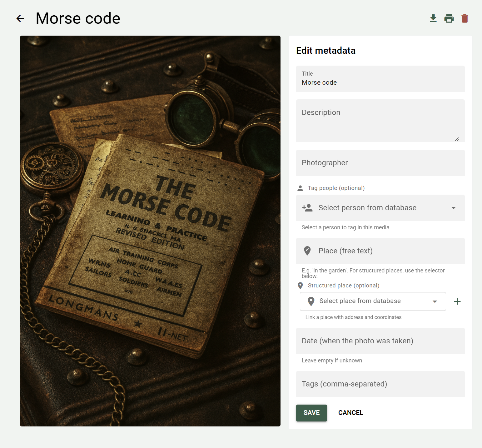Click the 'Leave empty if unknown' hint
This screenshot has height=448, width=482.
[332, 361]
